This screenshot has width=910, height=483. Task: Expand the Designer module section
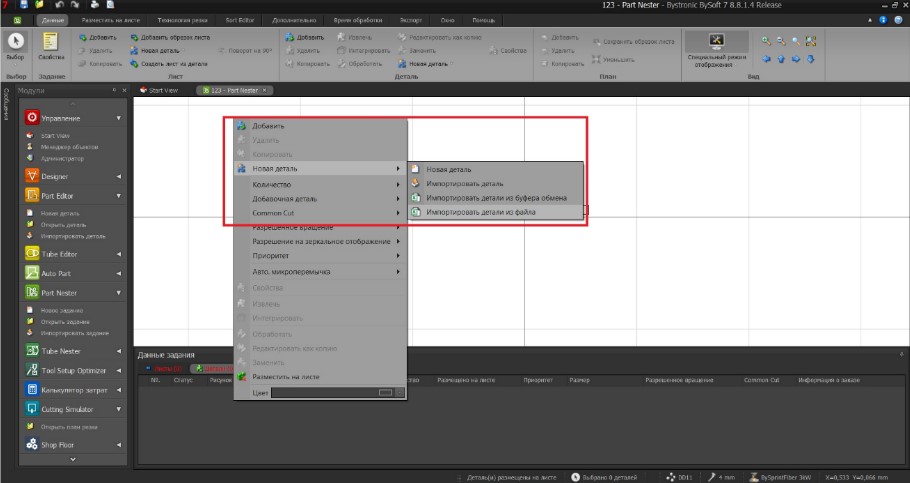[118, 176]
